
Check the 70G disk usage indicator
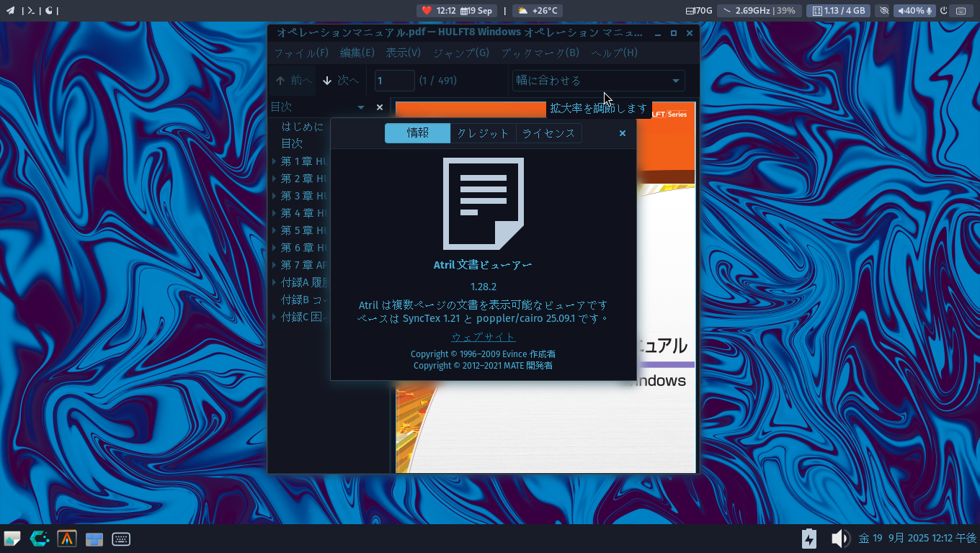[x=699, y=11]
